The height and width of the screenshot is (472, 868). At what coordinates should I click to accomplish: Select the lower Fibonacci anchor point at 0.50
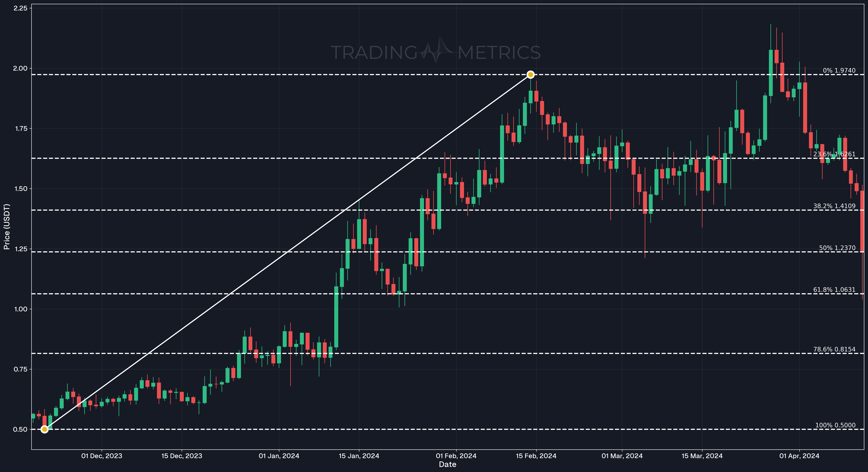pyautogui.click(x=45, y=429)
